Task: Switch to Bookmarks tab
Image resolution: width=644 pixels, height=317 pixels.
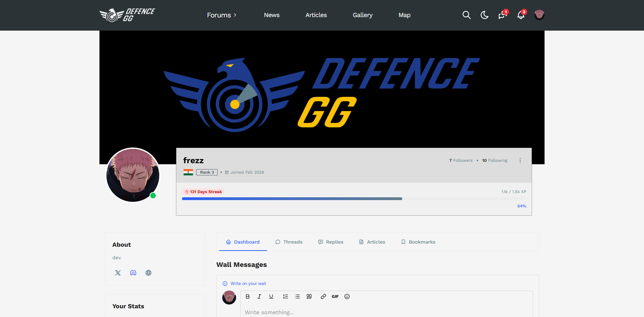Action: [x=418, y=242]
